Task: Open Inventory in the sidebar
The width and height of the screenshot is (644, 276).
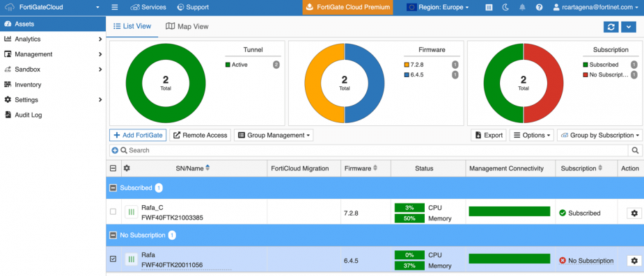Action: coord(28,85)
